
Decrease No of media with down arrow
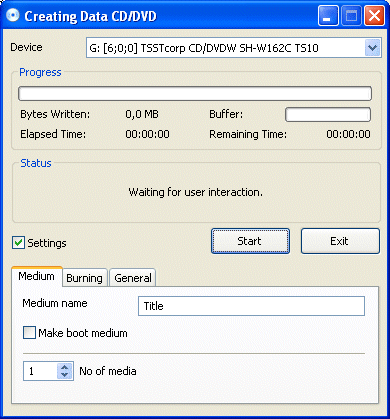tap(65, 375)
